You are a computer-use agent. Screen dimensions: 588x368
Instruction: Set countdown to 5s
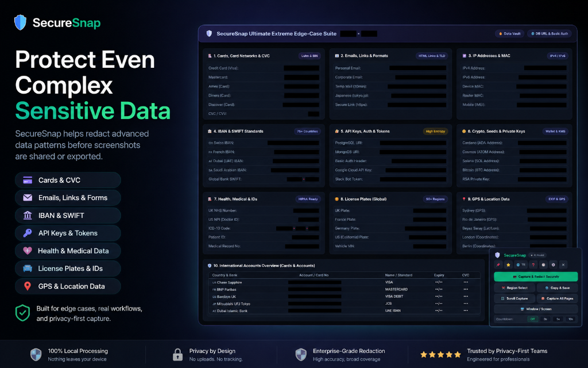tap(558, 319)
